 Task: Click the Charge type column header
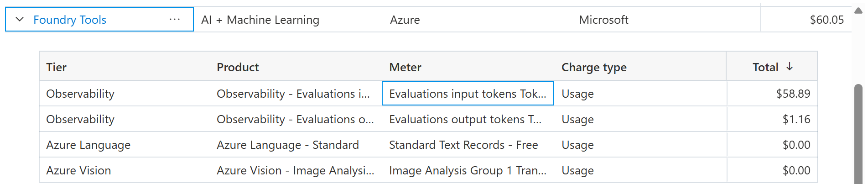click(x=594, y=67)
